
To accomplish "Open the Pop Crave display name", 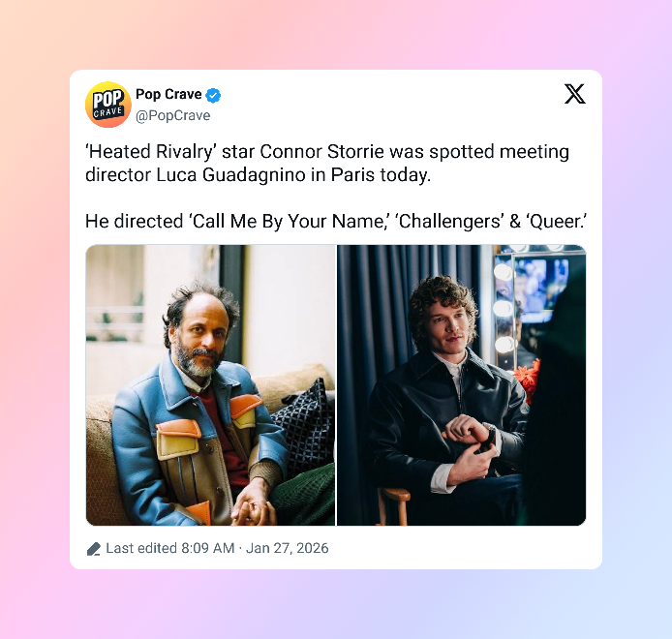I will [168, 94].
